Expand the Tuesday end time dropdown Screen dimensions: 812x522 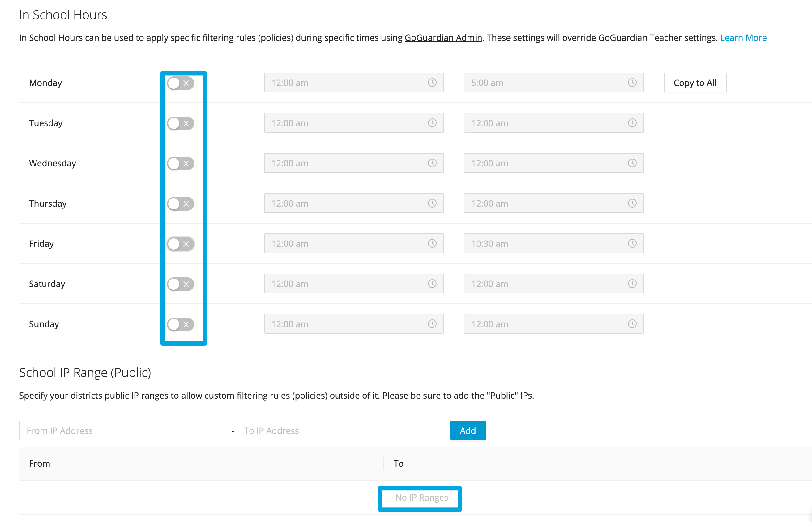click(x=631, y=122)
